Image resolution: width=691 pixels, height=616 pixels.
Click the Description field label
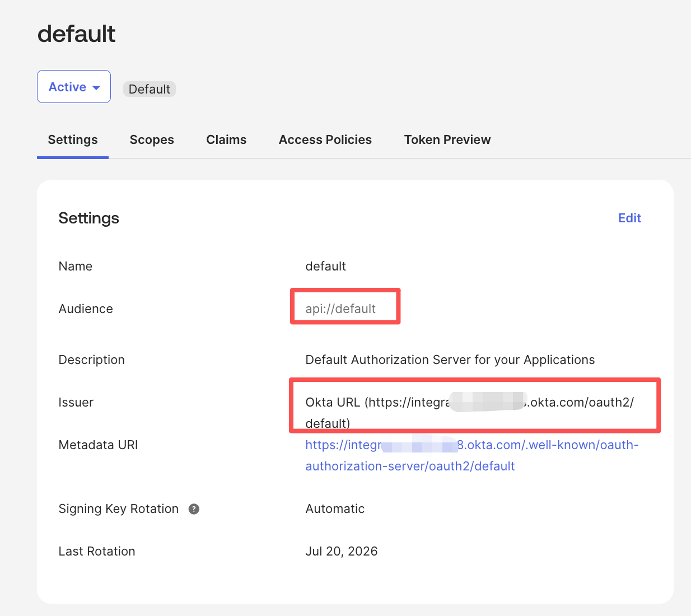pos(92,360)
